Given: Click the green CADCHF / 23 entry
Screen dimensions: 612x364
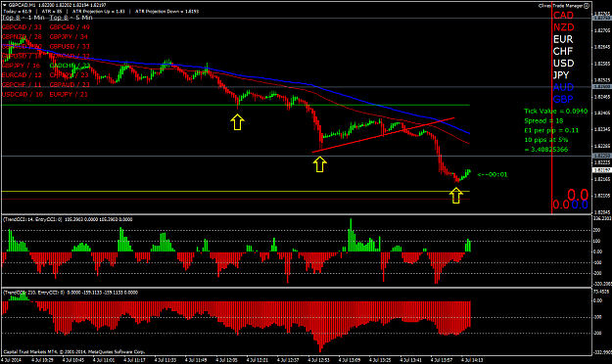Looking at the screenshot, I should 70,66.
